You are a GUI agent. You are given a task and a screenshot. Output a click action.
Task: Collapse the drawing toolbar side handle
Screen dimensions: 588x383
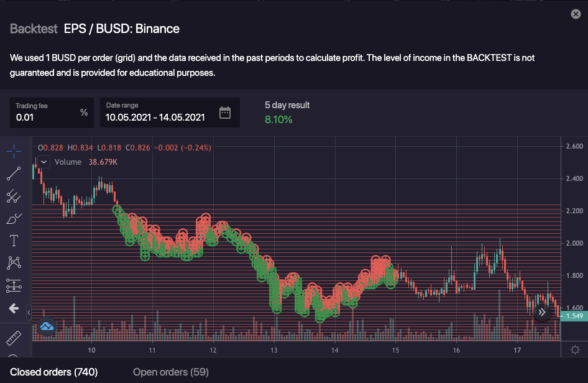tap(29, 313)
